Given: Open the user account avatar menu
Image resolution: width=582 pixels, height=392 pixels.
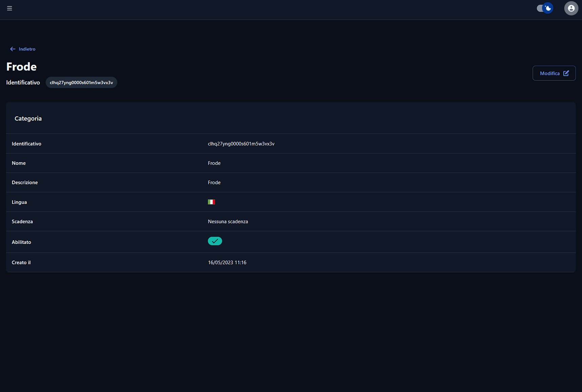Looking at the screenshot, I should pos(571,8).
